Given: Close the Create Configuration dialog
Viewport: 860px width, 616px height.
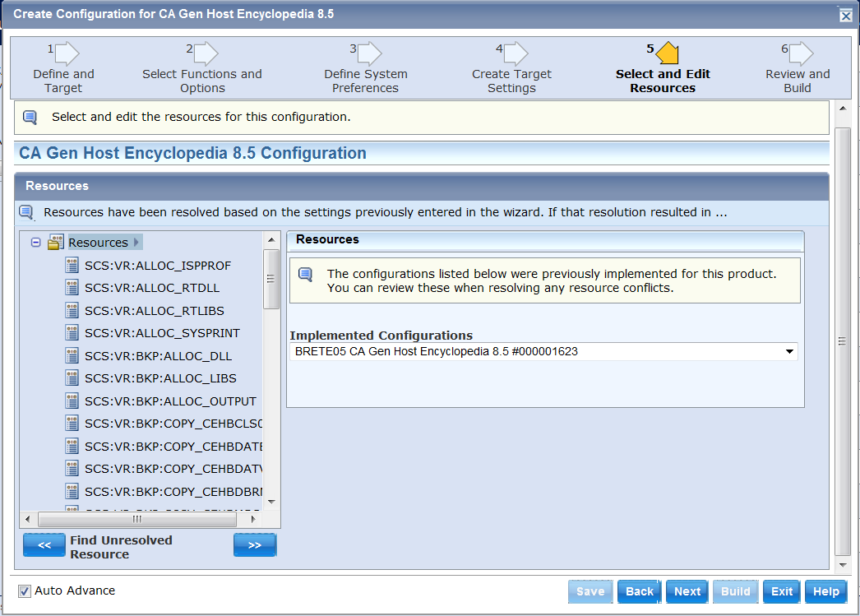Looking at the screenshot, I should (846, 16).
